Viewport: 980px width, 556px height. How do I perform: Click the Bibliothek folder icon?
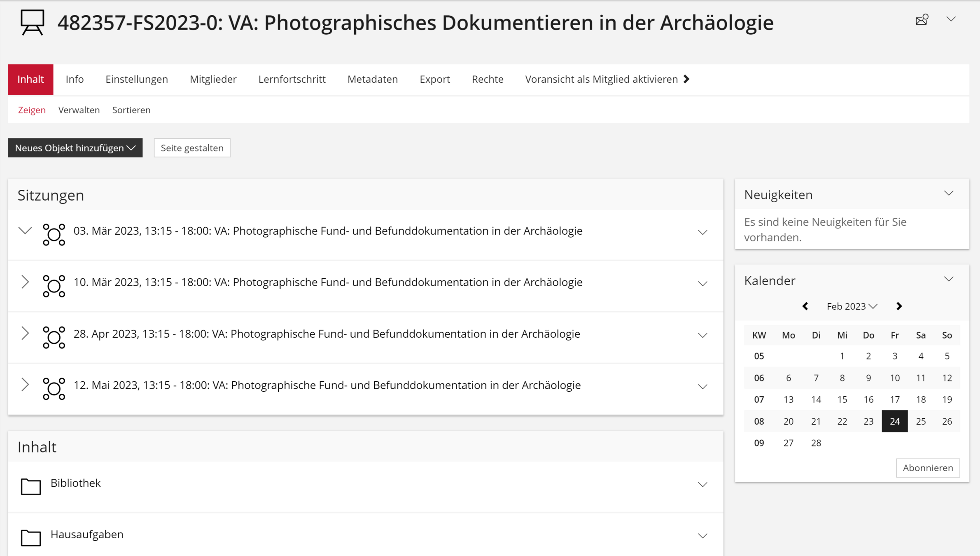tap(31, 486)
